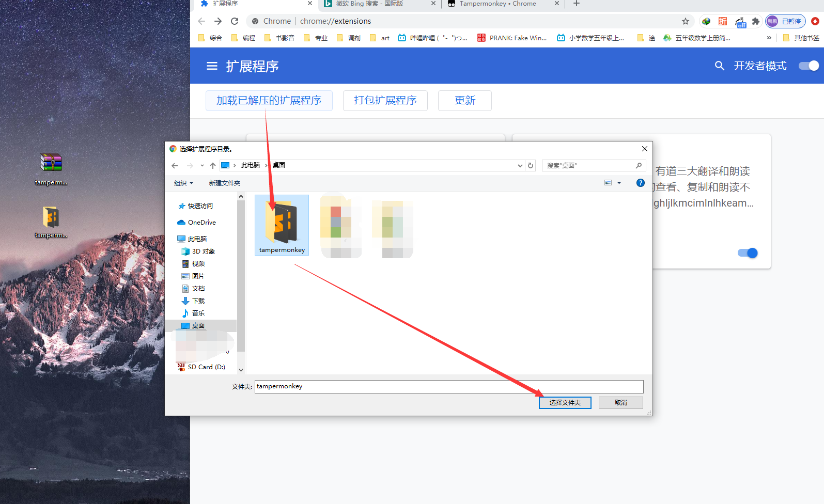
Task: Show hidden bookmarks with the » overflow
Action: coord(769,38)
